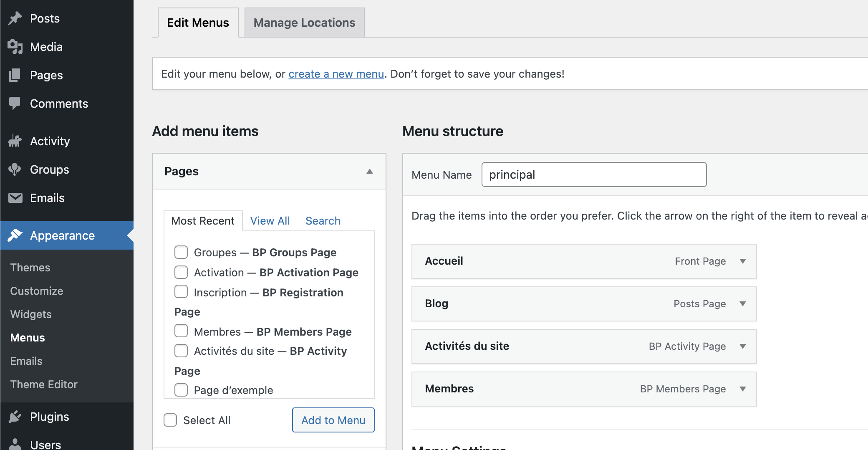Open the Posts menu
868x450 pixels.
pos(67,18)
